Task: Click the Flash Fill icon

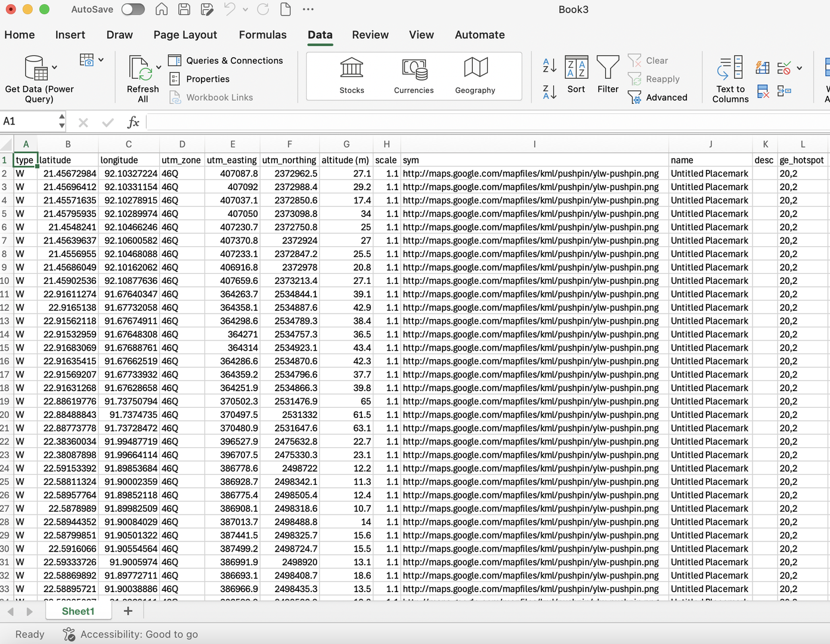Action: (x=762, y=67)
